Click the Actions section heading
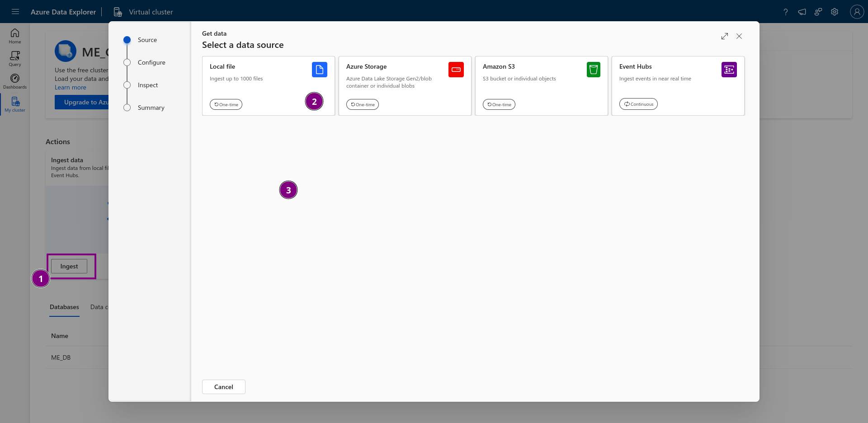The width and height of the screenshot is (868, 423). click(58, 141)
